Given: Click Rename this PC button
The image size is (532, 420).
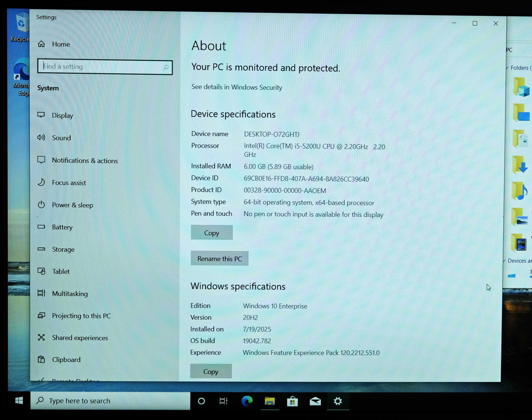Looking at the screenshot, I should (219, 258).
